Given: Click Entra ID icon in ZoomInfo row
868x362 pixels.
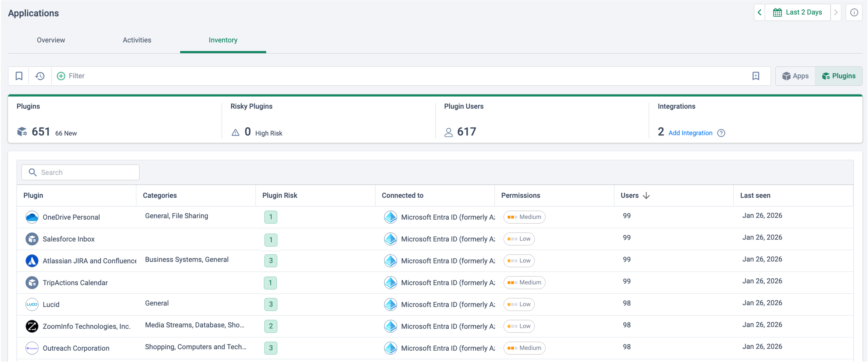Looking at the screenshot, I should tap(391, 326).
